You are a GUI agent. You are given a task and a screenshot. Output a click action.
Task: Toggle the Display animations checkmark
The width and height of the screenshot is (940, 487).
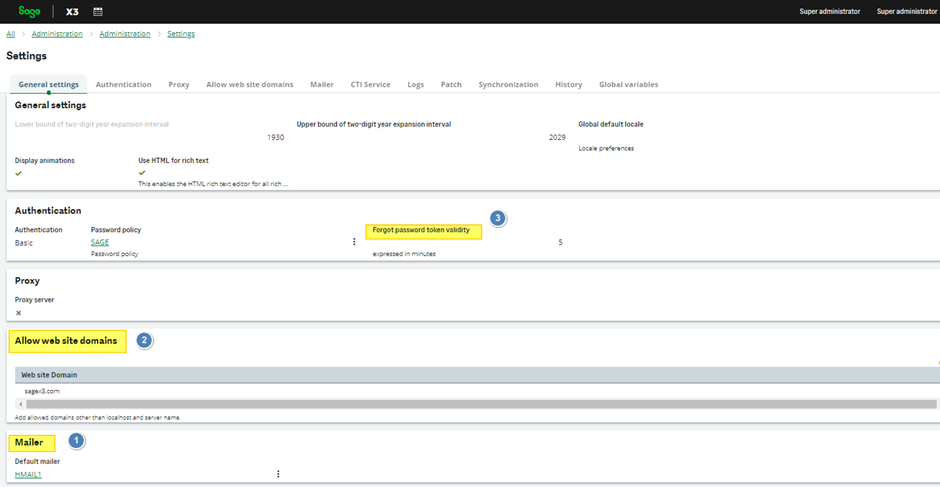pos(19,173)
